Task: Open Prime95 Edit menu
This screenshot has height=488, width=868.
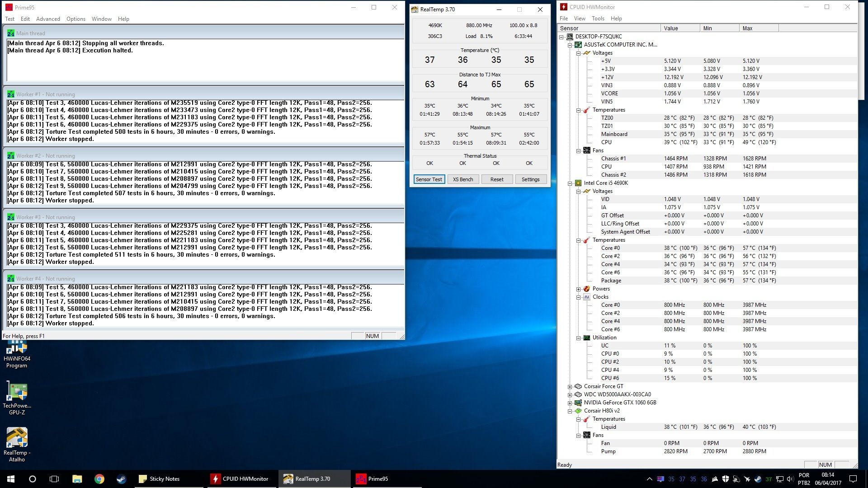Action: click(25, 19)
